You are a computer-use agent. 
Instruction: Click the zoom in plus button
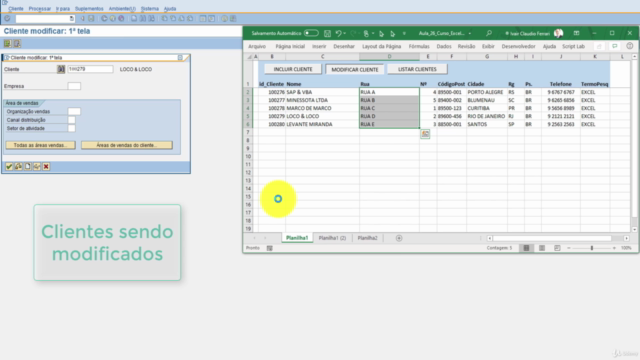pyautogui.click(x=614, y=248)
